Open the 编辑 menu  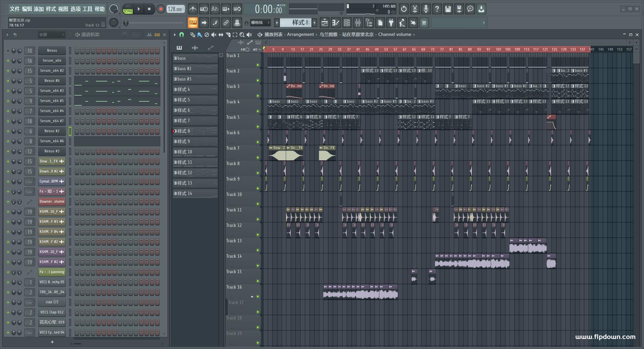pos(27,9)
